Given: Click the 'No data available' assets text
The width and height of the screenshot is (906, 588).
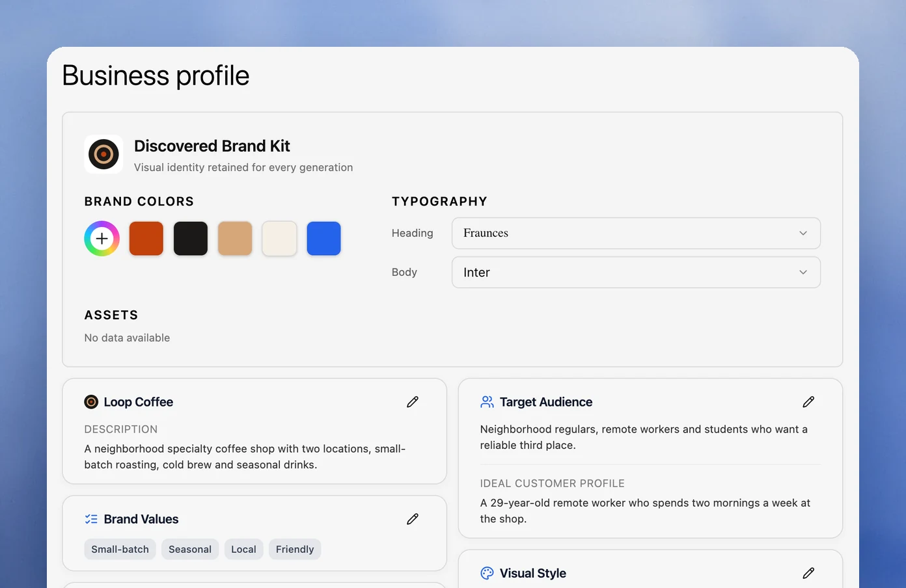Looking at the screenshot, I should click(x=127, y=338).
